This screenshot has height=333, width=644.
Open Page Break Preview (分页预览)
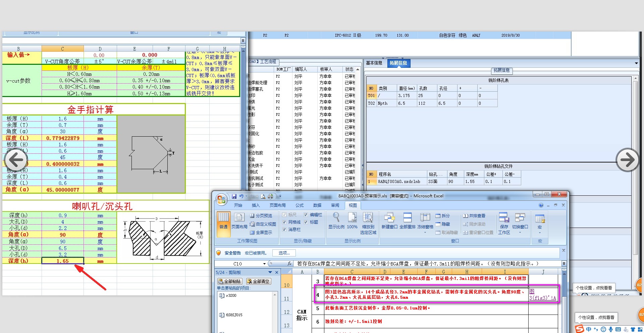click(261, 216)
